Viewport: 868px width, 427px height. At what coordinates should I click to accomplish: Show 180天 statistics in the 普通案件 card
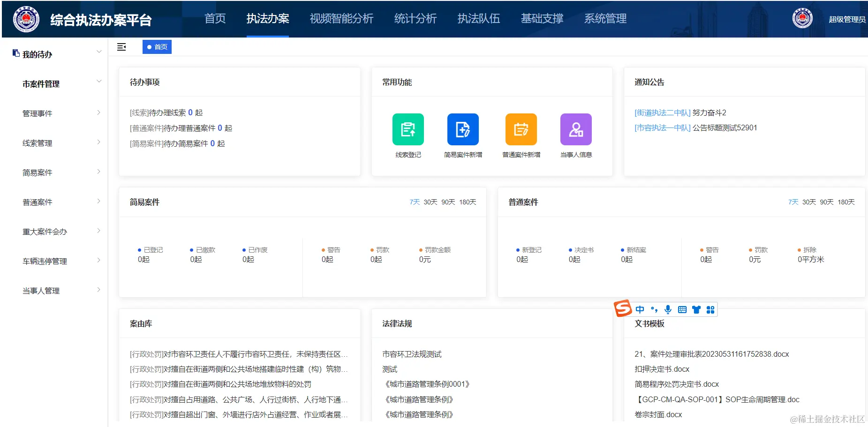pos(846,202)
